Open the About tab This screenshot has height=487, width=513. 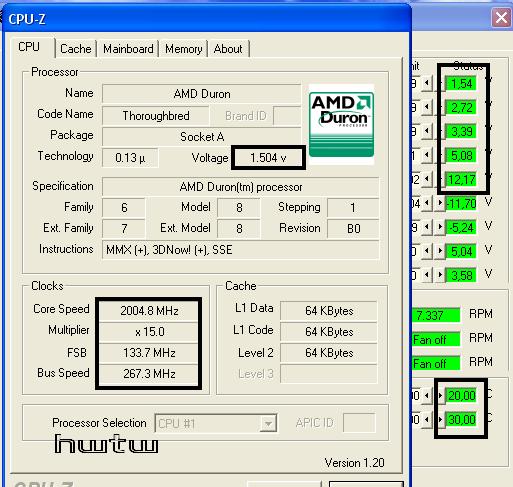228,49
